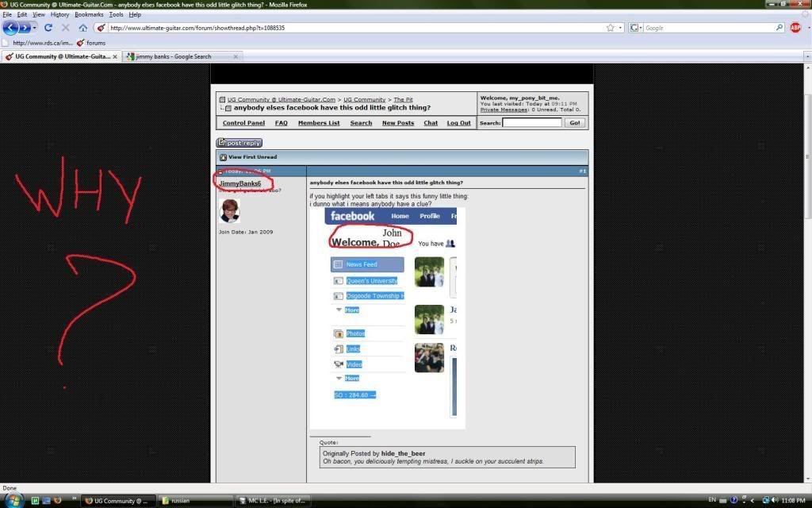
Task: Click the volume icon in the system tray
Action: pos(775,500)
